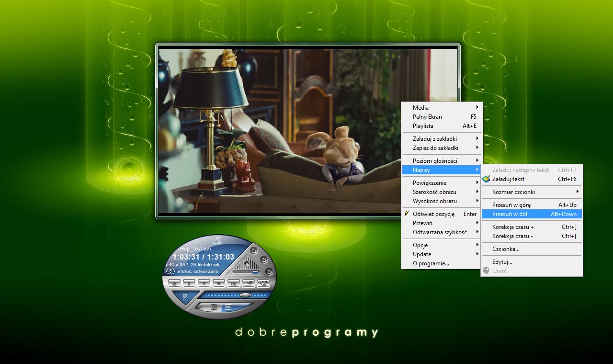Open the Opcje submenu
The height and width of the screenshot is (364, 613).
[442, 245]
